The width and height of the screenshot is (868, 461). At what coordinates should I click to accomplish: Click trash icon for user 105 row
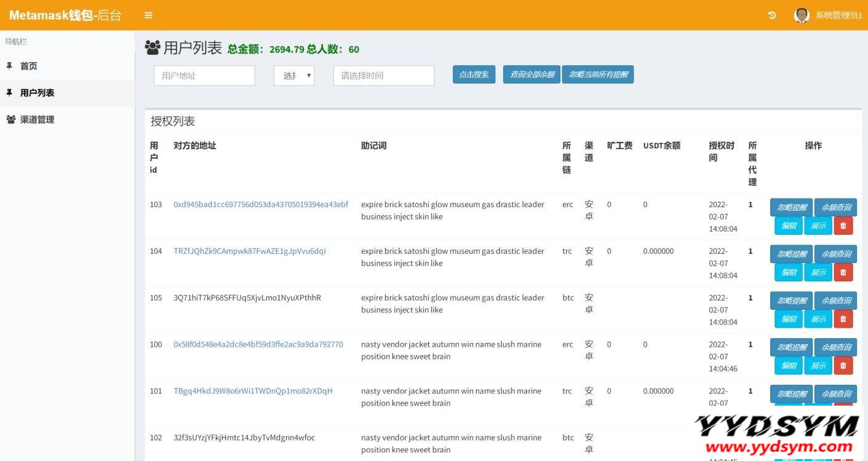[x=843, y=319]
